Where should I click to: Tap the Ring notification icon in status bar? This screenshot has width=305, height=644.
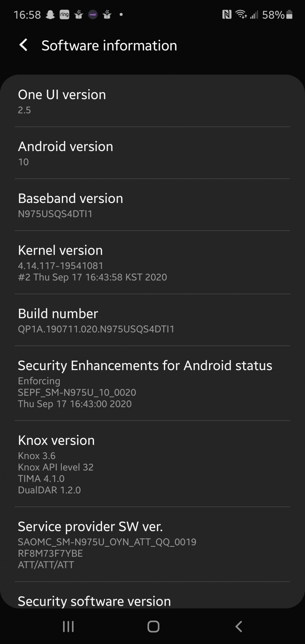(x=64, y=15)
